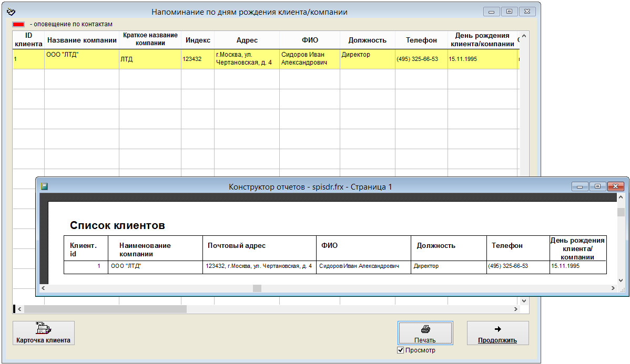The width and height of the screenshot is (630, 364).
Task: Maximize the birthday reminder window
Action: pos(509,12)
